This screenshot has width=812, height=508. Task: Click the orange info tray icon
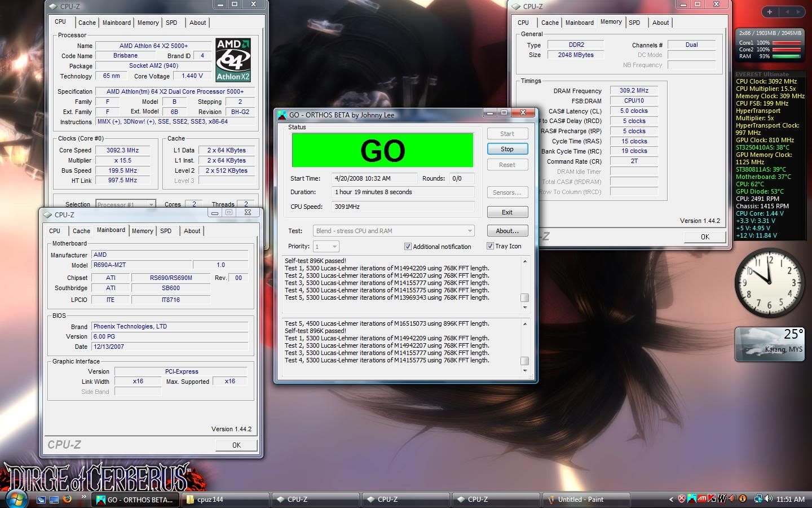click(x=743, y=499)
